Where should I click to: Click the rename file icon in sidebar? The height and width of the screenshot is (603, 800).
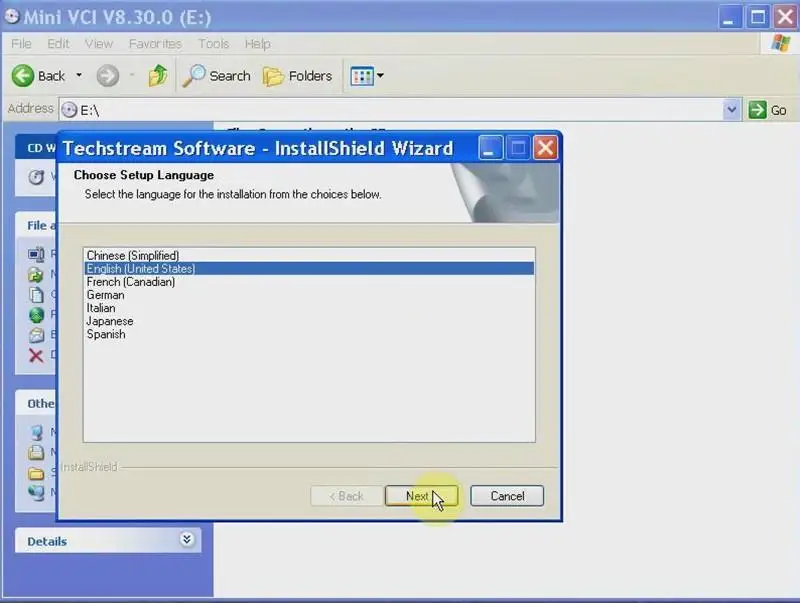36,254
